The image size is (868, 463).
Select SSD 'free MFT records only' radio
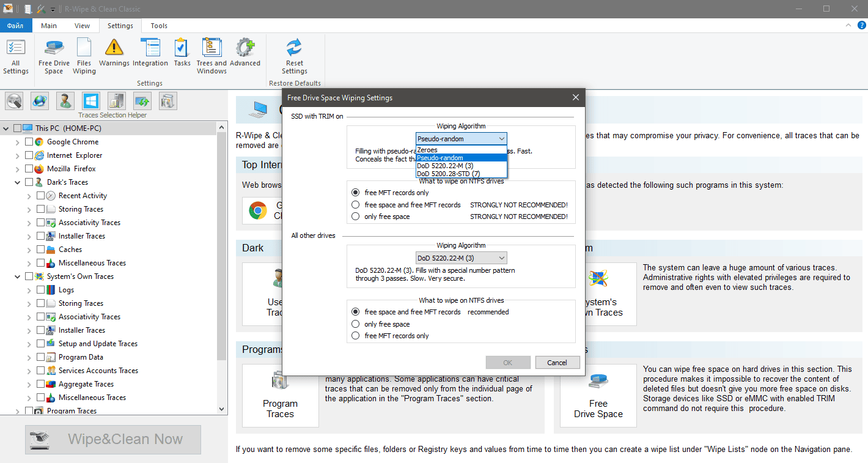click(356, 193)
